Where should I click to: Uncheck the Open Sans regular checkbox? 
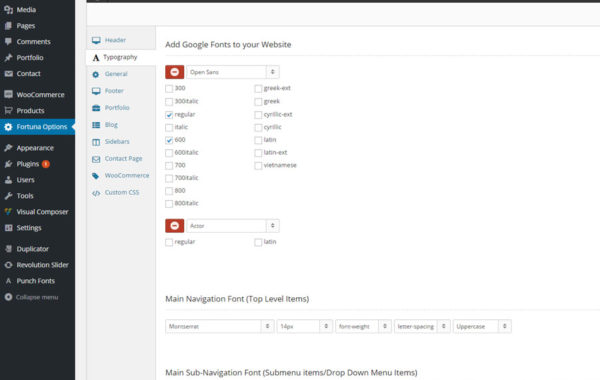point(169,115)
